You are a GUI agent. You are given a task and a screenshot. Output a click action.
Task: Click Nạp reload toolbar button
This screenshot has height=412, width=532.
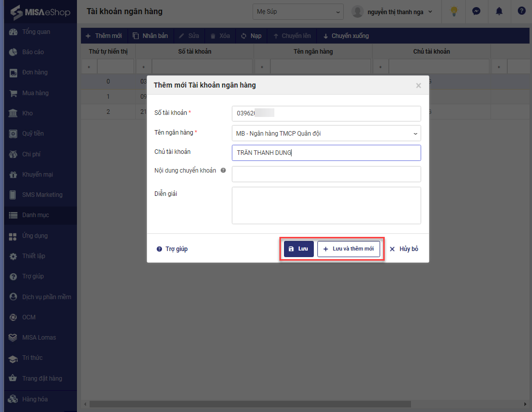[252, 36]
